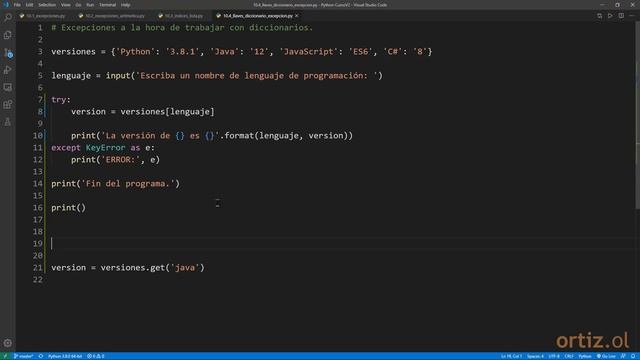Open the Manage gear at sidebar bottom
Viewport: 640px width, 360px height.
pos(8,343)
